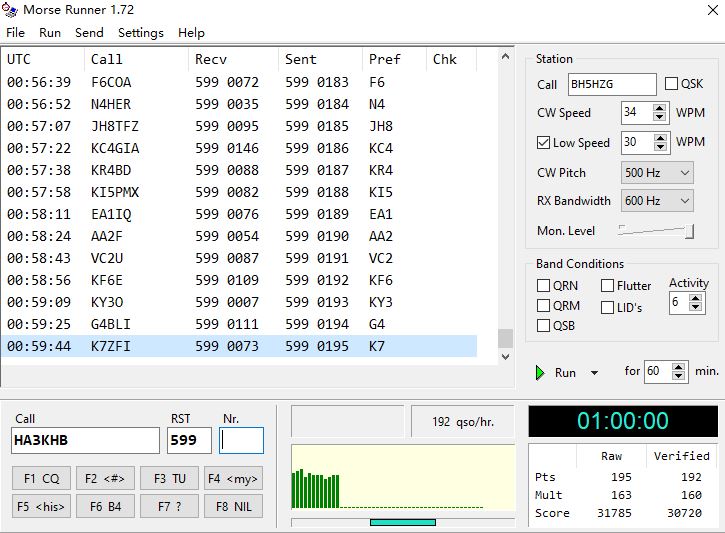Click the log scrollbar up arrow

tap(505, 57)
